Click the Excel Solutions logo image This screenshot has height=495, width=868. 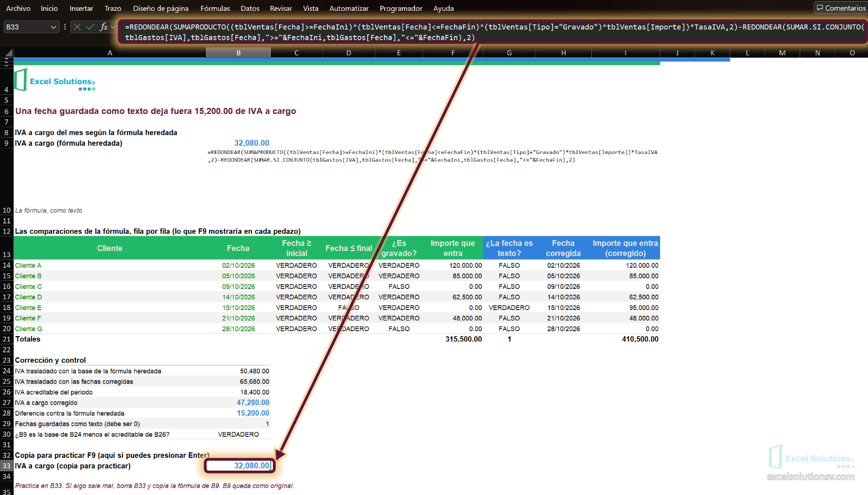click(55, 80)
